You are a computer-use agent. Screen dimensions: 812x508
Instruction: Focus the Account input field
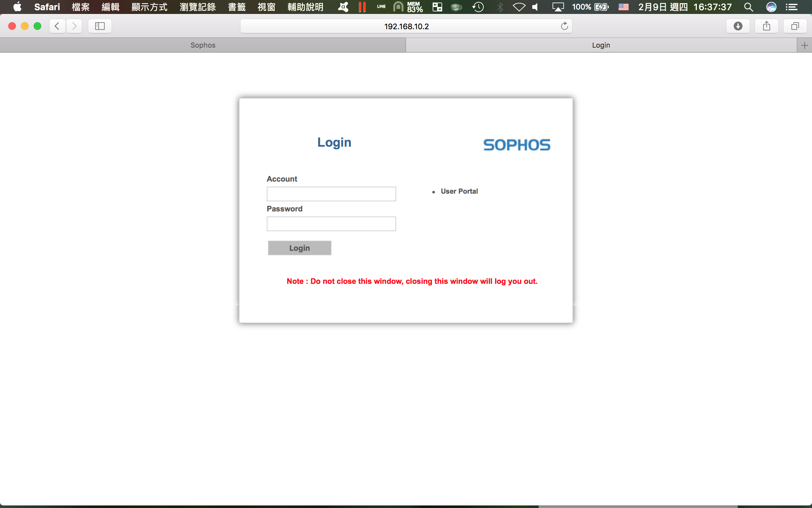click(x=331, y=194)
